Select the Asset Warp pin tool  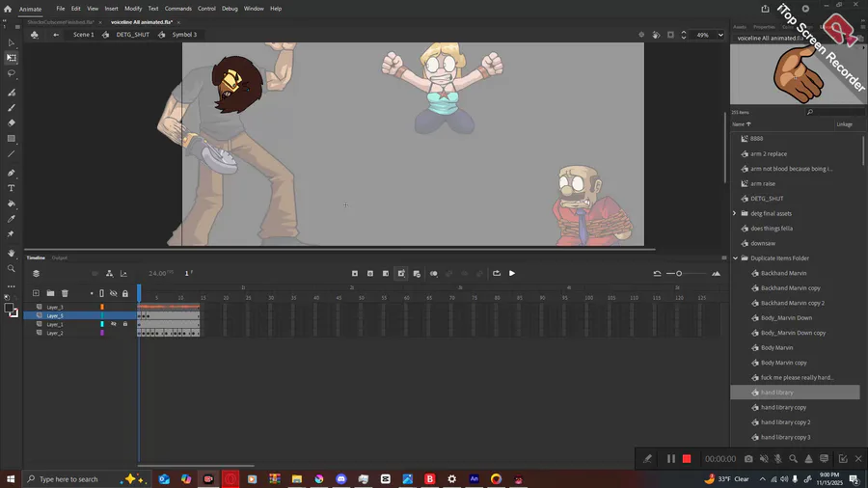click(x=11, y=234)
